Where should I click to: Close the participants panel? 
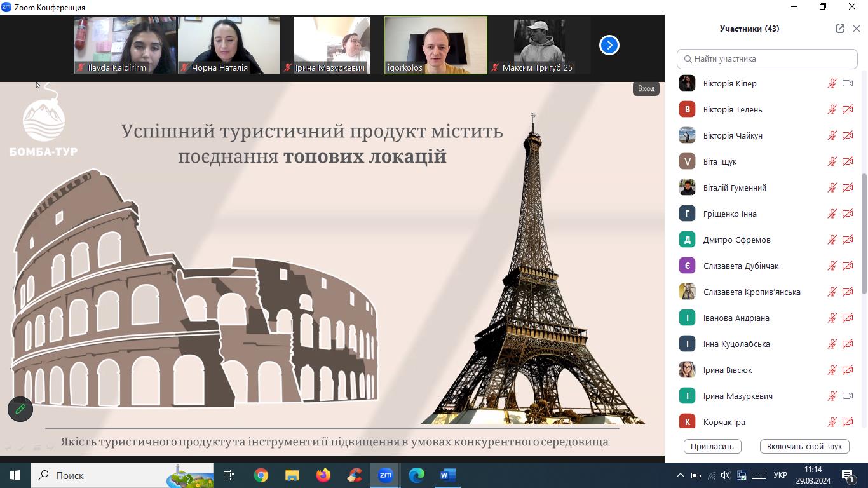tap(857, 29)
